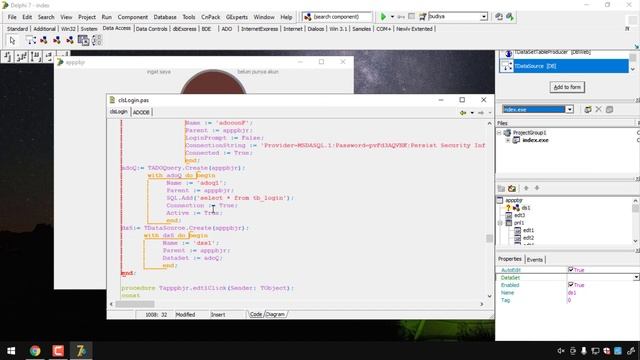Select the TDataSource component list row

tap(564, 66)
